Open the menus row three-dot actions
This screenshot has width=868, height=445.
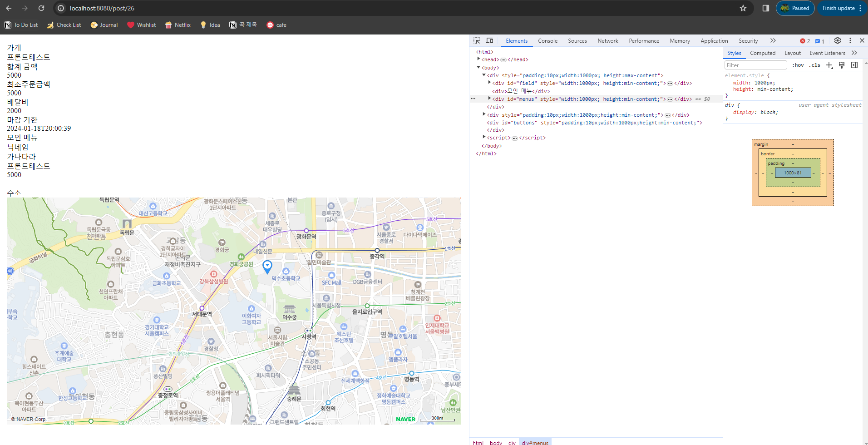473,99
